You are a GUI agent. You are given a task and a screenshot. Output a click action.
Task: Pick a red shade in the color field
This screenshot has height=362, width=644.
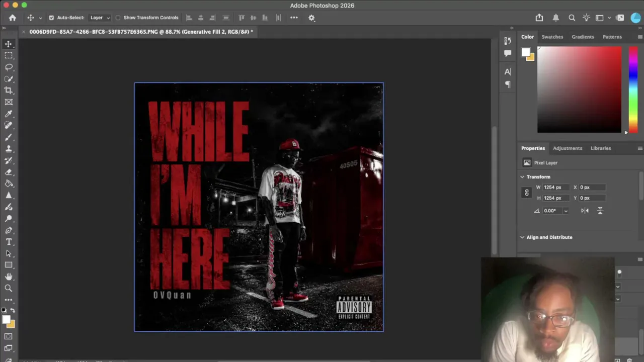(x=579, y=90)
